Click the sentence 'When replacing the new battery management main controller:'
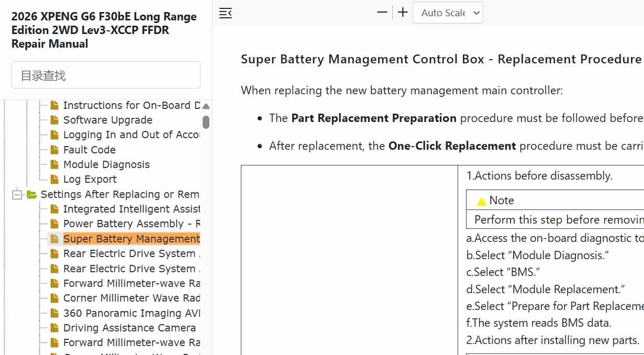Screen dimensions: 644x355 click(x=402, y=91)
